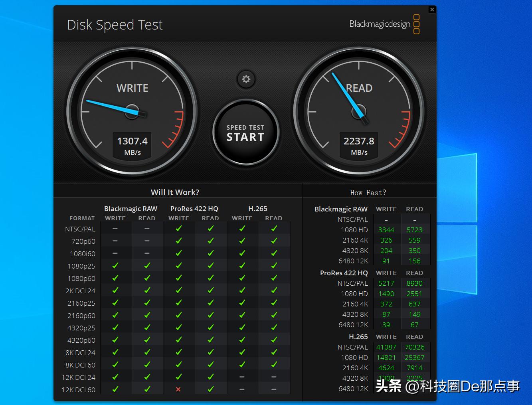Click the Blackmagic RAW write dash for 720p60
This screenshot has height=405, width=532.
pos(115,241)
